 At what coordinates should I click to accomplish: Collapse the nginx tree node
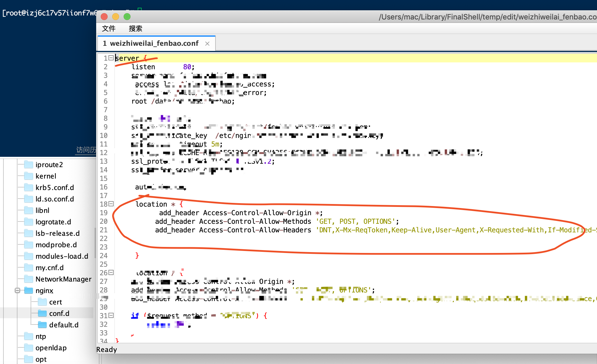point(17,290)
